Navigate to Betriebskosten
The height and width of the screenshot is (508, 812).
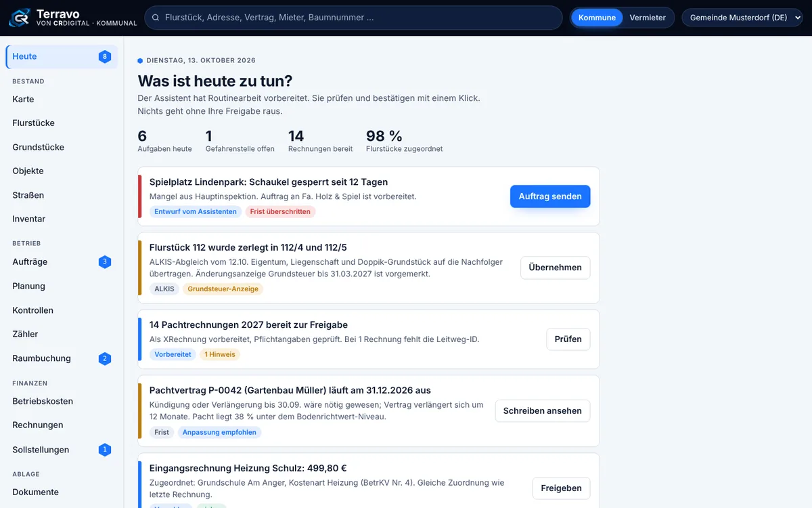[62, 401]
